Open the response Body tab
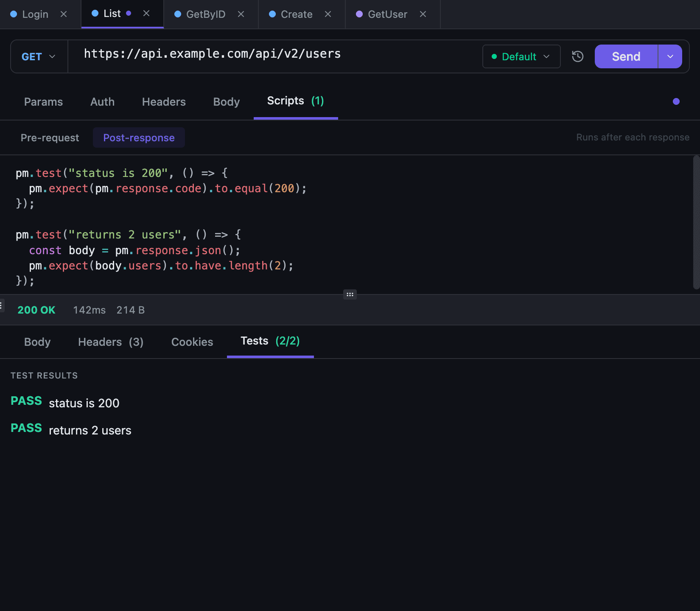Screen dimensions: 700x611 point(37,342)
